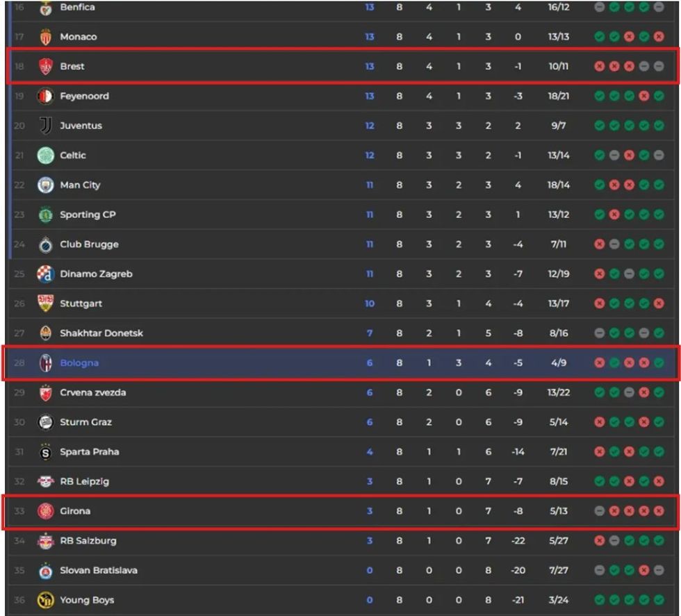The width and height of the screenshot is (681, 616).
Task: Click the Sporting CP crest
Action: click(45, 215)
